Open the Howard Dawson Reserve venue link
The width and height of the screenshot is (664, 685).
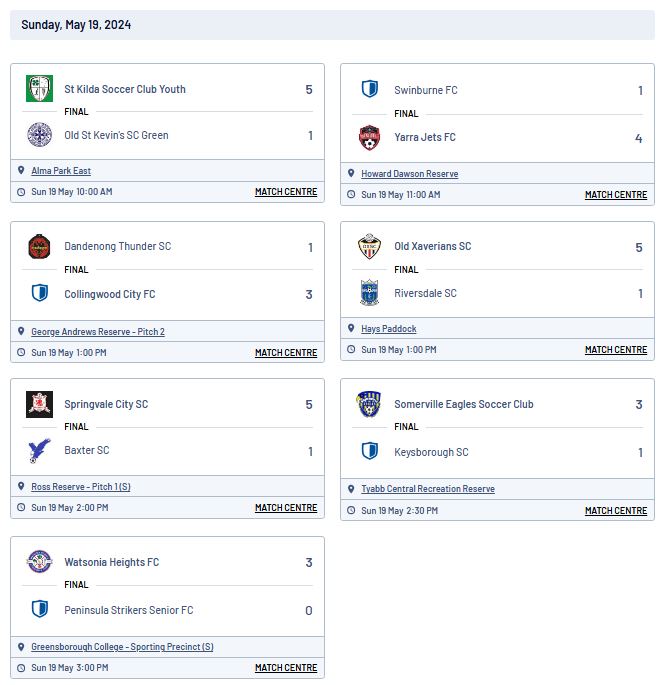click(409, 174)
